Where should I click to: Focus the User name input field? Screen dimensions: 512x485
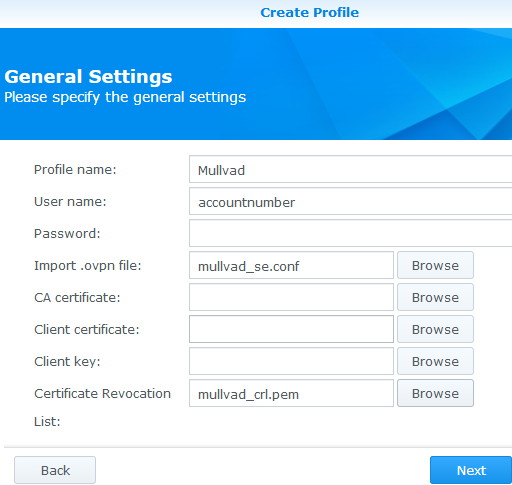[x=350, y=201]
